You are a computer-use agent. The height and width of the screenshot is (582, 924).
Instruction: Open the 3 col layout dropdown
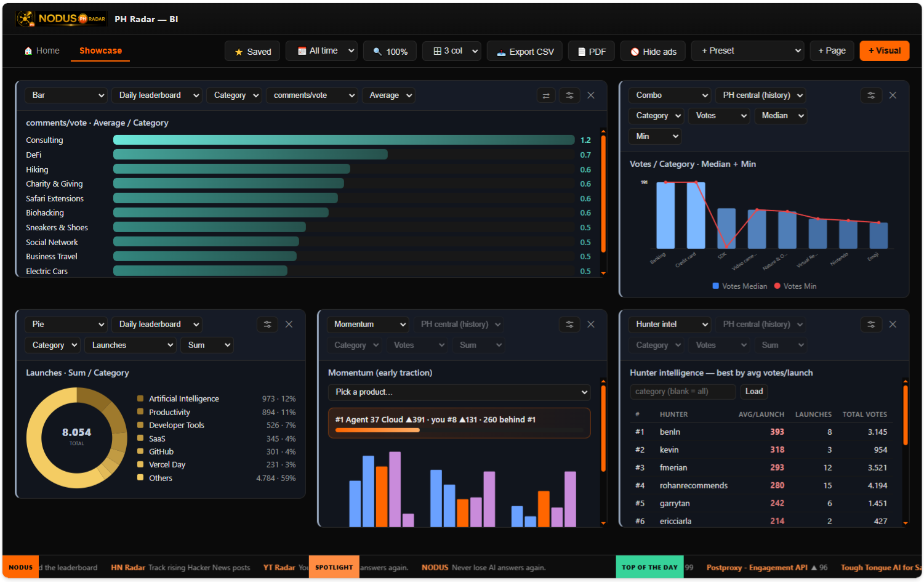point(452,51)
